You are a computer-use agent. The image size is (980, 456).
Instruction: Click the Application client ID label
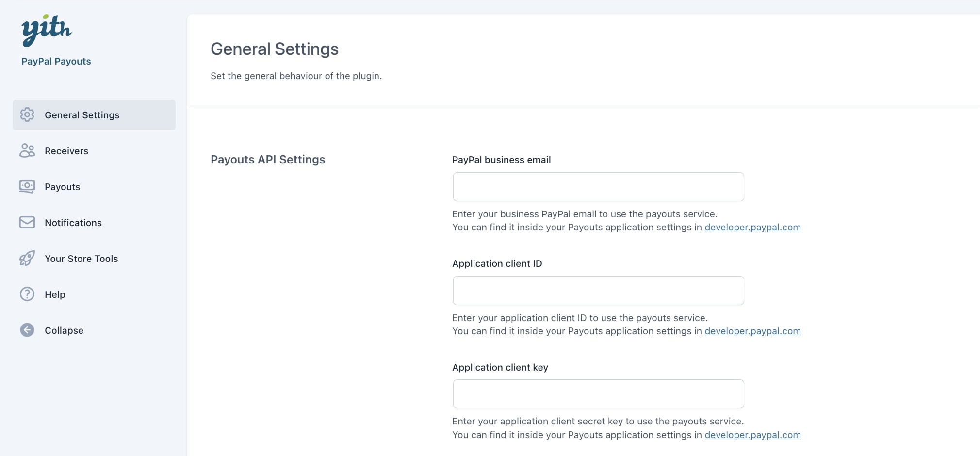tap(497, 263)
